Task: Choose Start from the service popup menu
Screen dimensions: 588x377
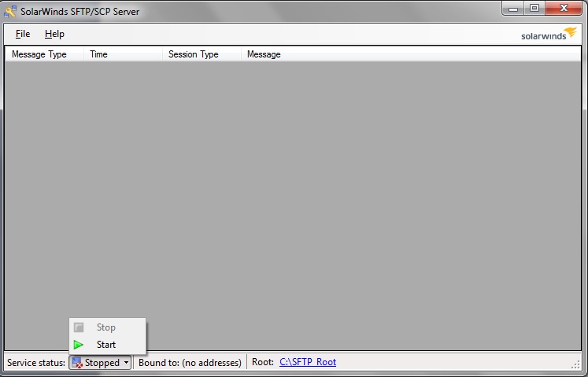Action: 106,345
